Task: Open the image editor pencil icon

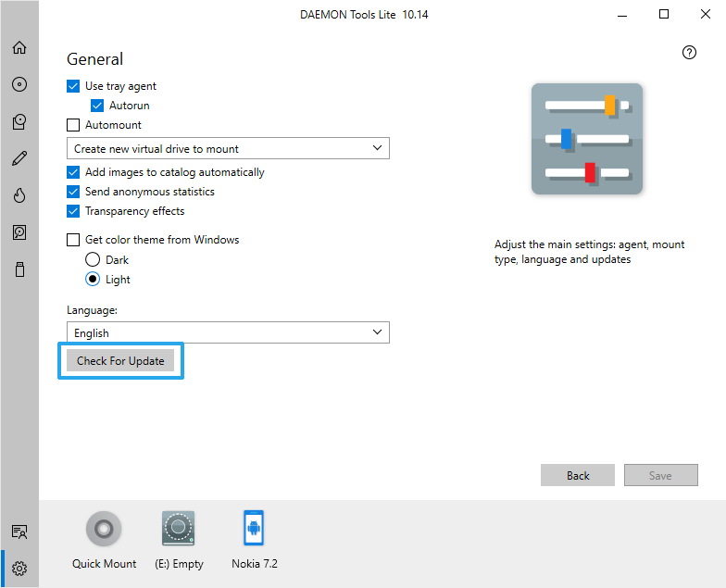Action: [x=19, y=158]
